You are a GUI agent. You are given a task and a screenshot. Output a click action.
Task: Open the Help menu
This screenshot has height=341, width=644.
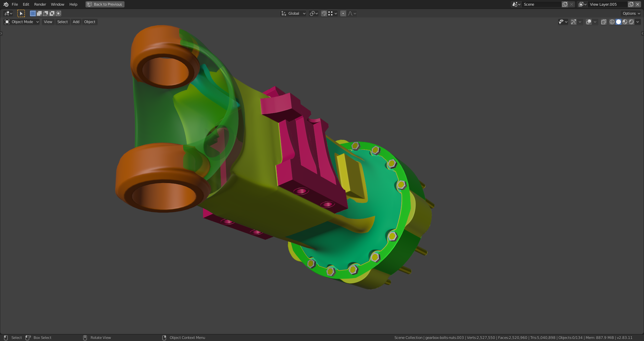coord(73,4)
